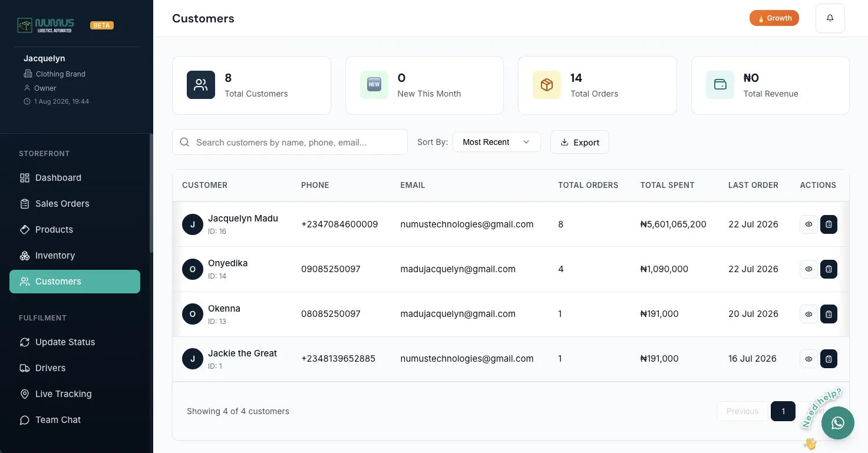Open Sales Orders in the sidebar
868x453 pixels.
[75, 204]
